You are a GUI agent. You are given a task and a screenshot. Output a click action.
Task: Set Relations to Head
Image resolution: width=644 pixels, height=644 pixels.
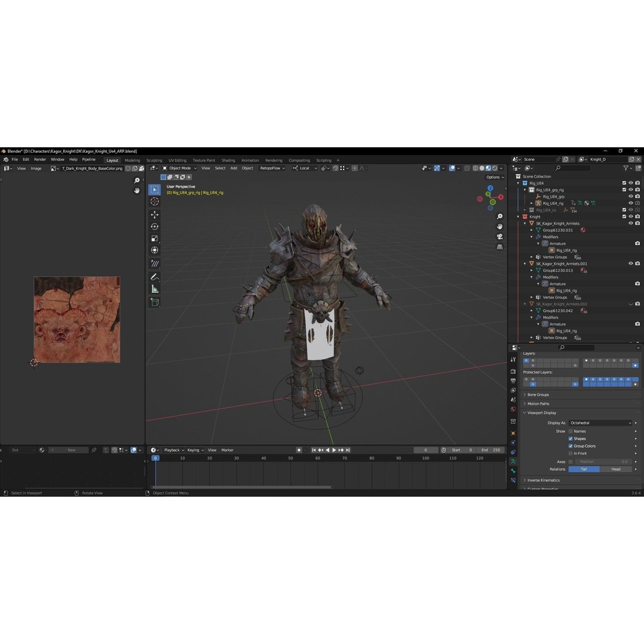(x=615, y=469)
